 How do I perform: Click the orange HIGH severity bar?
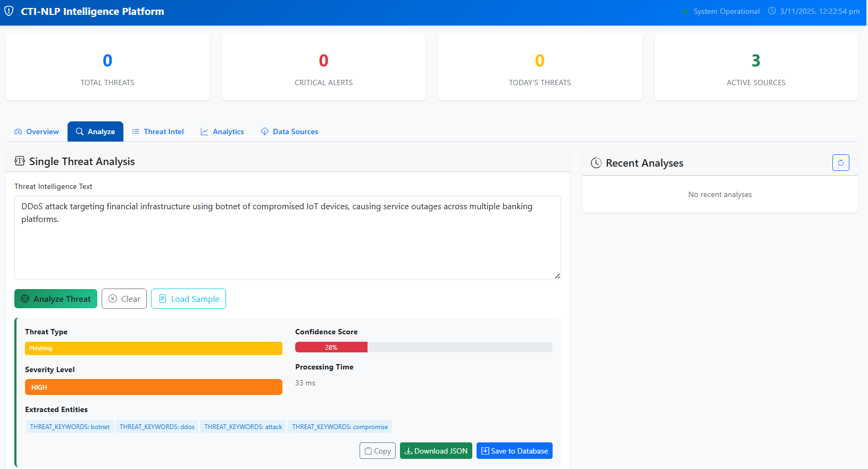tap(154, 387)
